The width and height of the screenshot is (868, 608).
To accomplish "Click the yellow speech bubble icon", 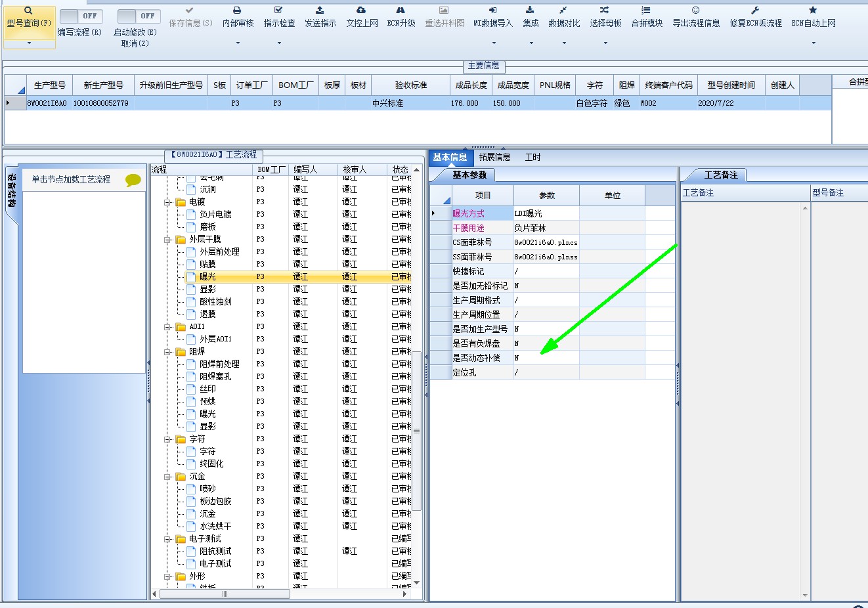I will (x=133, y=180).
